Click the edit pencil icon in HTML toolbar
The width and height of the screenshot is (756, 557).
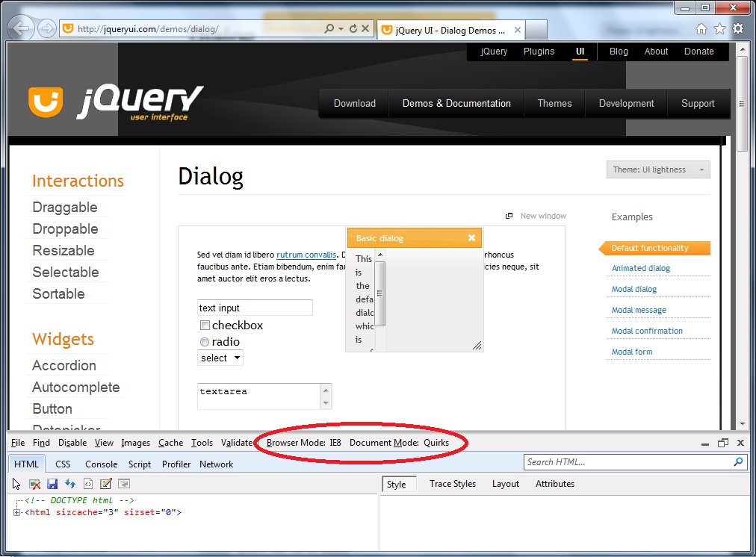106,484
